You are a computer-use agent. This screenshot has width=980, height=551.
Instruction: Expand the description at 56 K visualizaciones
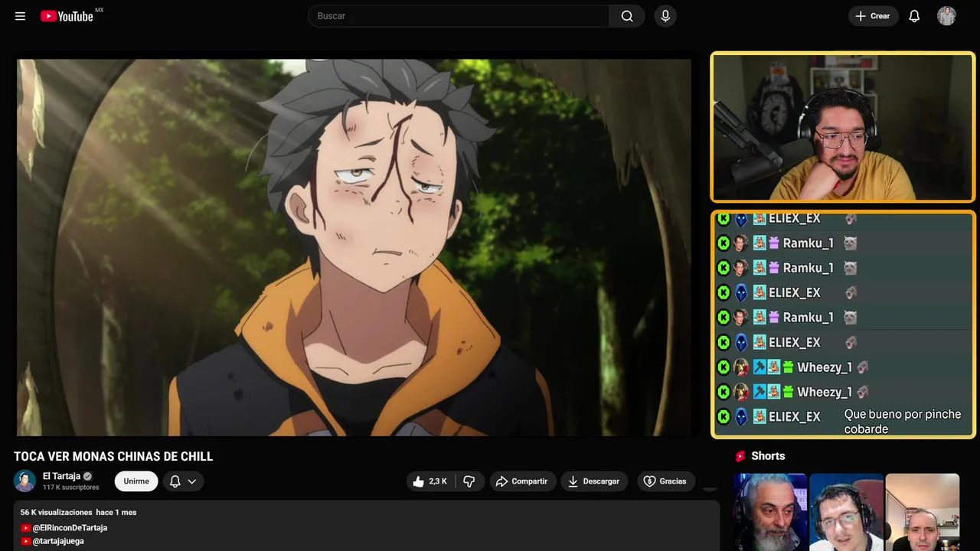[367, 526]
